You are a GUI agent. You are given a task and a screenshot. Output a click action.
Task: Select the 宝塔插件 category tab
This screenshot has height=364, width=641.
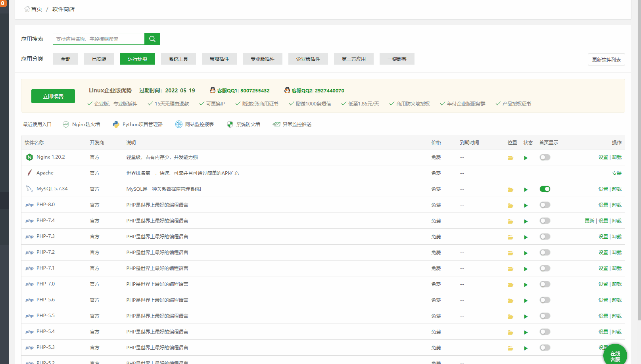219,59
